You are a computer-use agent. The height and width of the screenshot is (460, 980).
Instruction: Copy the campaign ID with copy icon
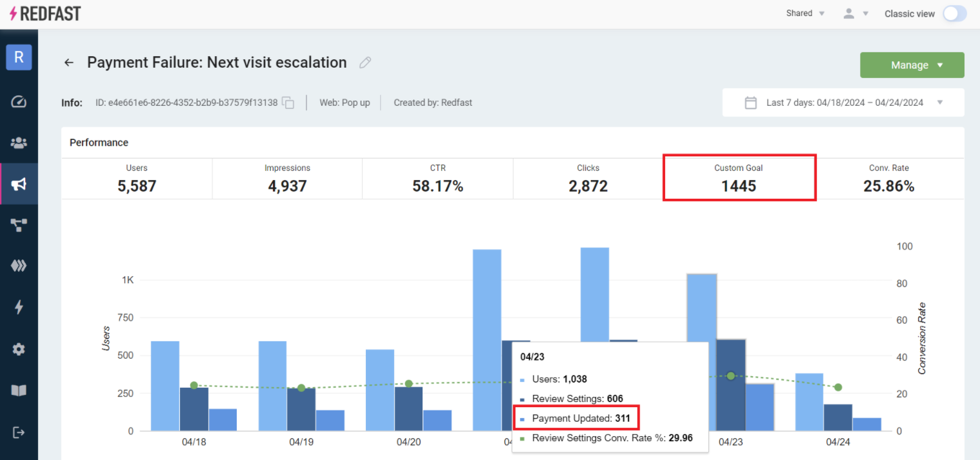pos(288,103)
